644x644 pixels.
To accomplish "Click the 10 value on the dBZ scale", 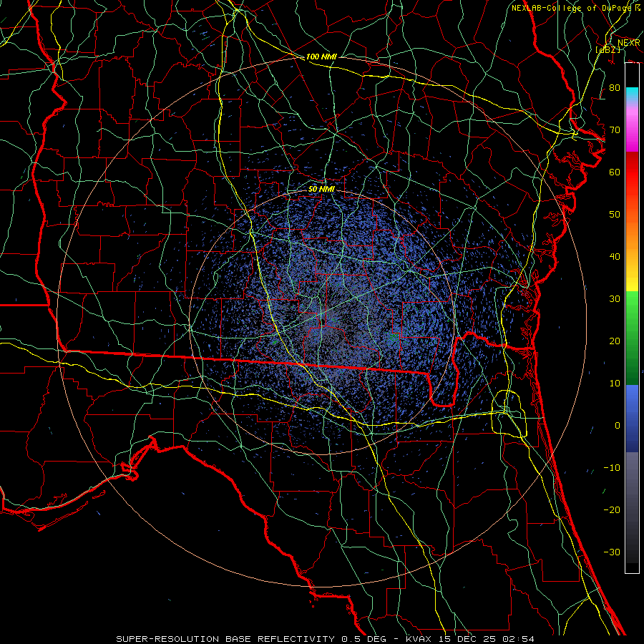I will coord(615,384).
